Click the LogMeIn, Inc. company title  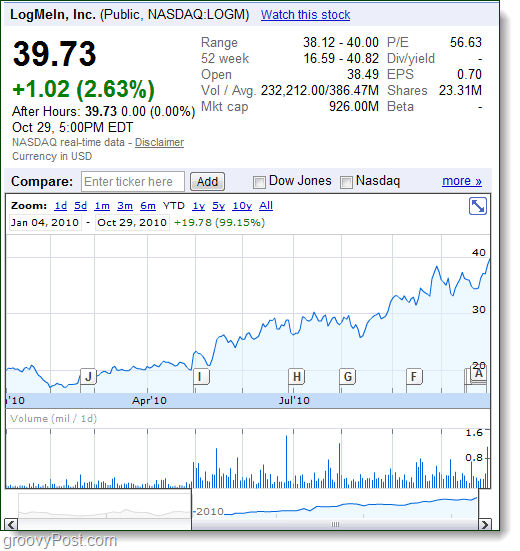pyautogui.click(x=53, y=14)
